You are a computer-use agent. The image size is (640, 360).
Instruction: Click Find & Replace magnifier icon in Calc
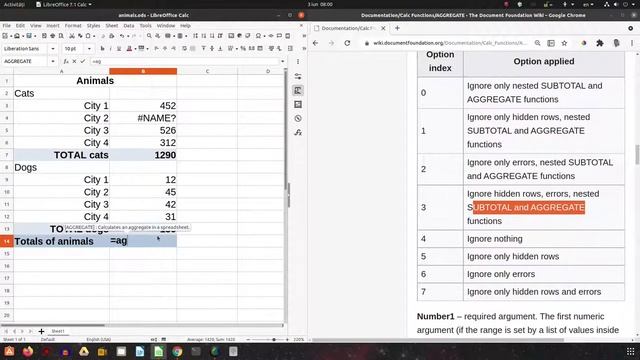pos(149,36)
